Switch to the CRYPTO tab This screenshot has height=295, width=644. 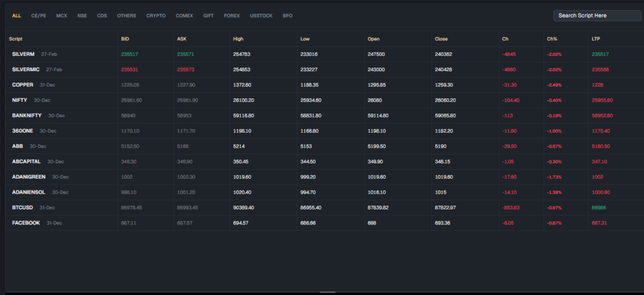click(157, 16)
